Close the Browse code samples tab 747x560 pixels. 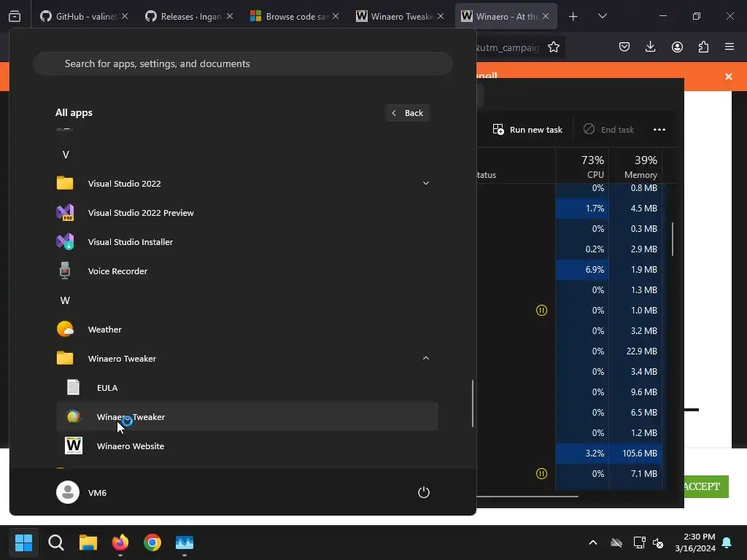[336, 16]
